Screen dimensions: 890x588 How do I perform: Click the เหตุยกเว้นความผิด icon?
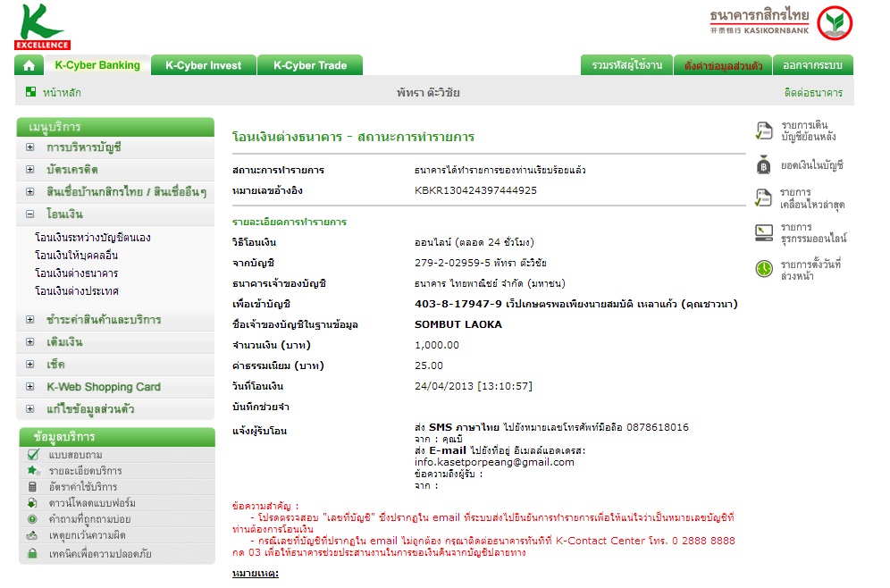click(32, 535)
